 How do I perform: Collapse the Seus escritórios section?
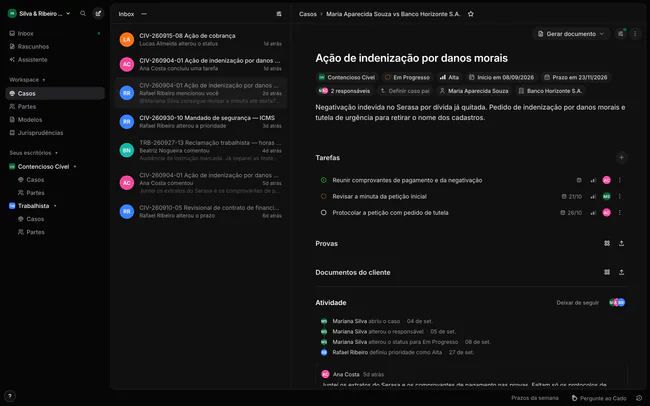(33, 153)
